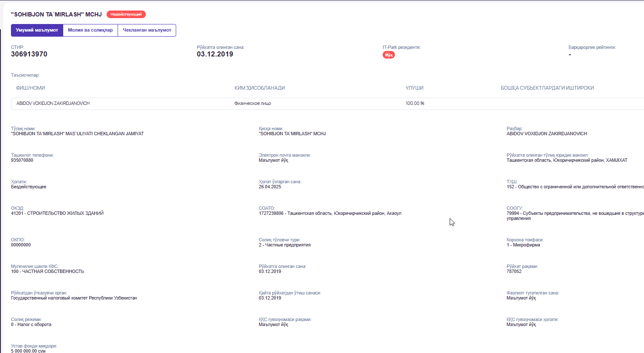Click the red Йўқ IT-Park badge
Screen dimensions: 644x353
[x=389, y=55]
